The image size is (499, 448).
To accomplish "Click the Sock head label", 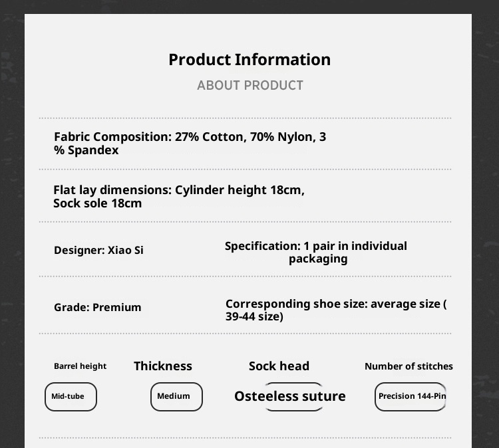I will click(279, 366).
